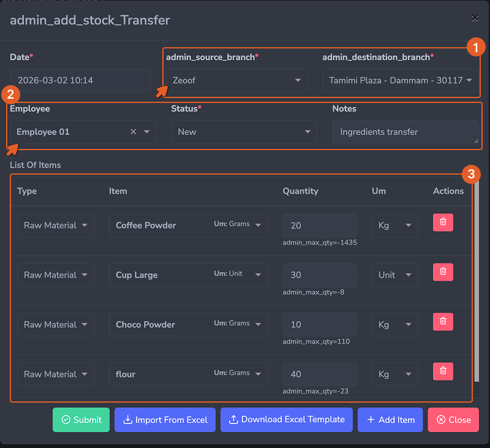Expand the Employee dropdown arrow
Screen dimensions: 490x448
pos(147,132)
